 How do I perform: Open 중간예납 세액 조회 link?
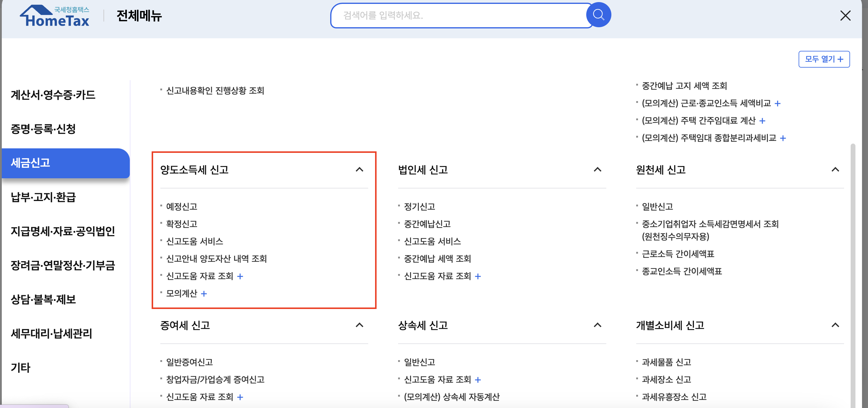[x=438, y=258]
